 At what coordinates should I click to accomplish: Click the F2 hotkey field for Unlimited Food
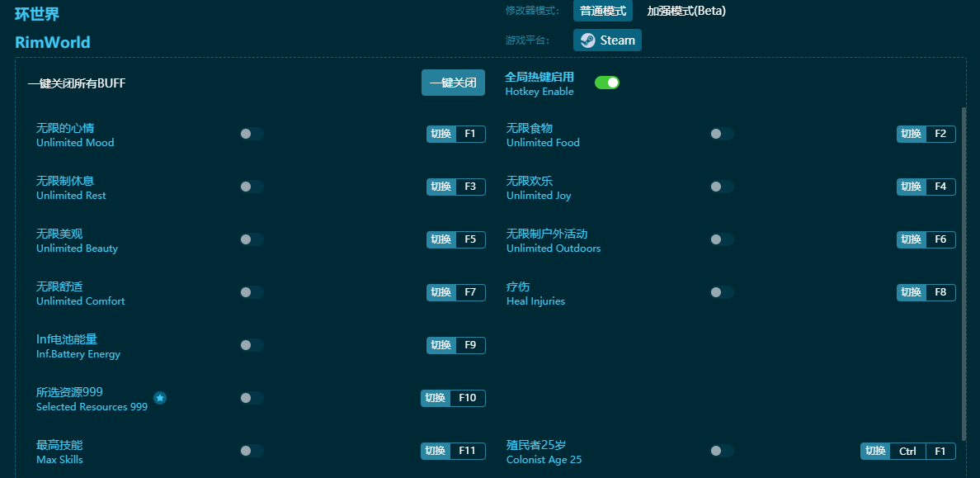(x=940, y=134)
